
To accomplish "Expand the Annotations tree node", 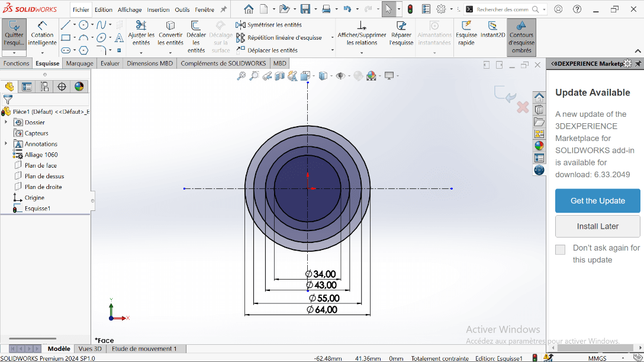I will (6, 144).
